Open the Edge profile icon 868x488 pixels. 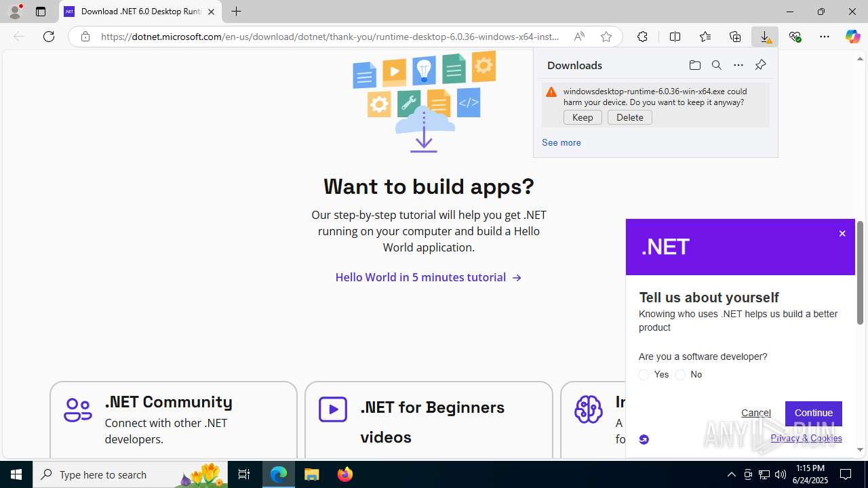coord(15,12)
